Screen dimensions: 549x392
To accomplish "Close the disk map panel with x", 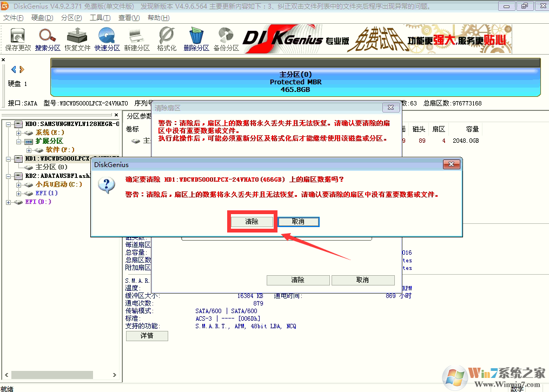I will tap(3, 60).
